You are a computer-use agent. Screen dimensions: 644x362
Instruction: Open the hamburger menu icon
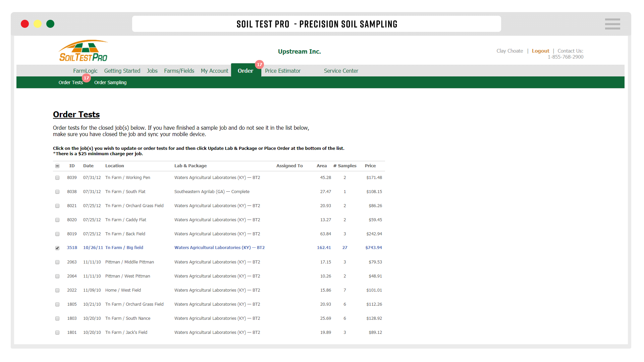(612, 24)
